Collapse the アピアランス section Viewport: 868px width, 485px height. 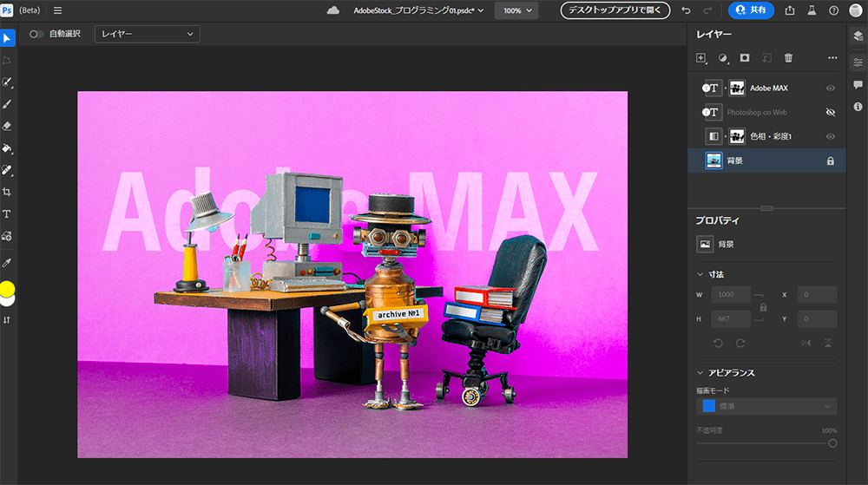[700, 373]
